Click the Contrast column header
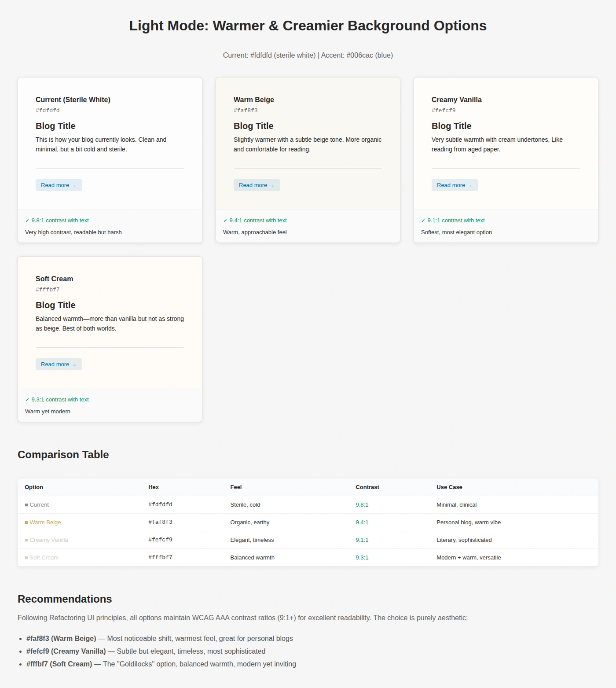 367,487
